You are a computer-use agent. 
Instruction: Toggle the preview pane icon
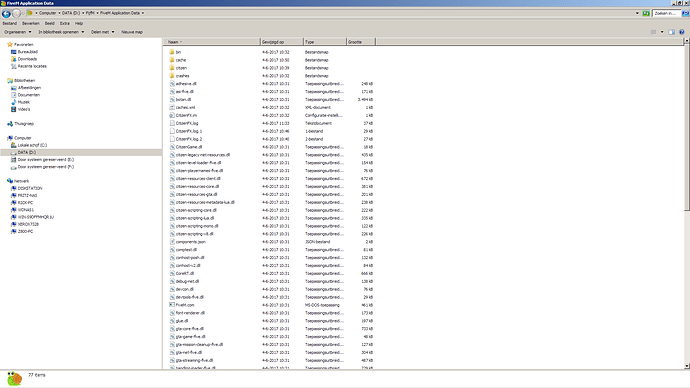(672, 32)
